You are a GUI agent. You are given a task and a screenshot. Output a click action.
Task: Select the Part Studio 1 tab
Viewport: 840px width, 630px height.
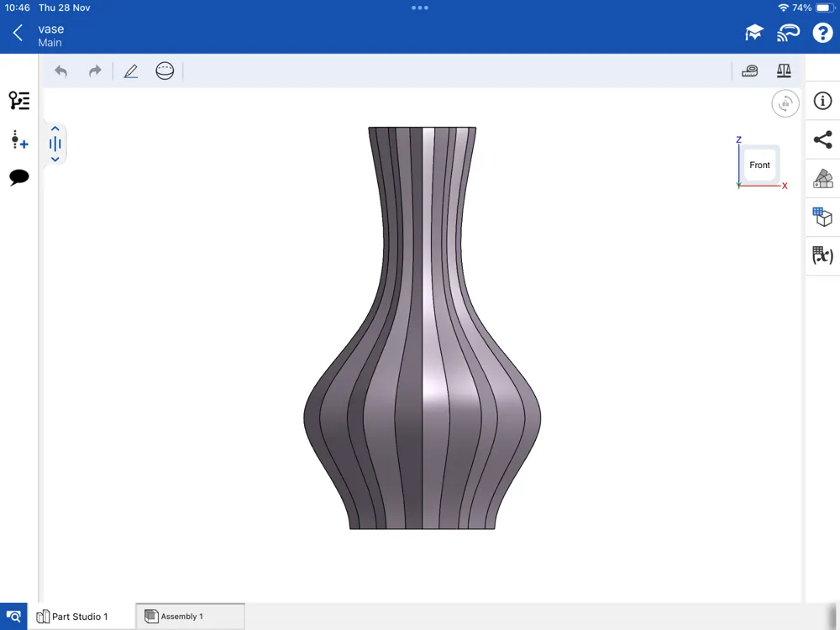[81, 616]
